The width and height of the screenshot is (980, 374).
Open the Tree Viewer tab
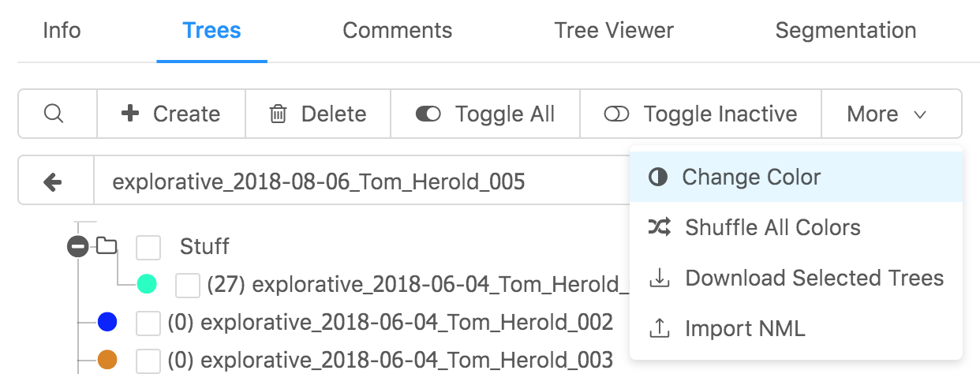click(x=614, y=31)
